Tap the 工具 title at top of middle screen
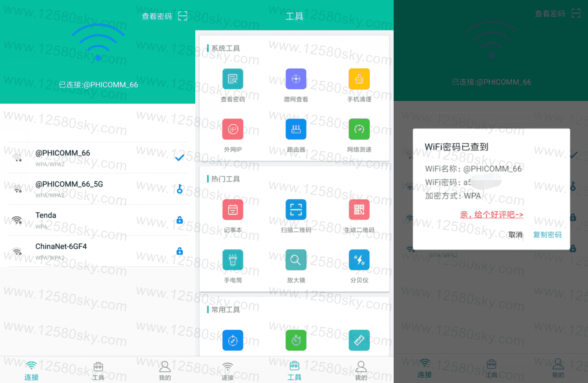The height and width of the screenshot is (383, 588). point(294,17)
